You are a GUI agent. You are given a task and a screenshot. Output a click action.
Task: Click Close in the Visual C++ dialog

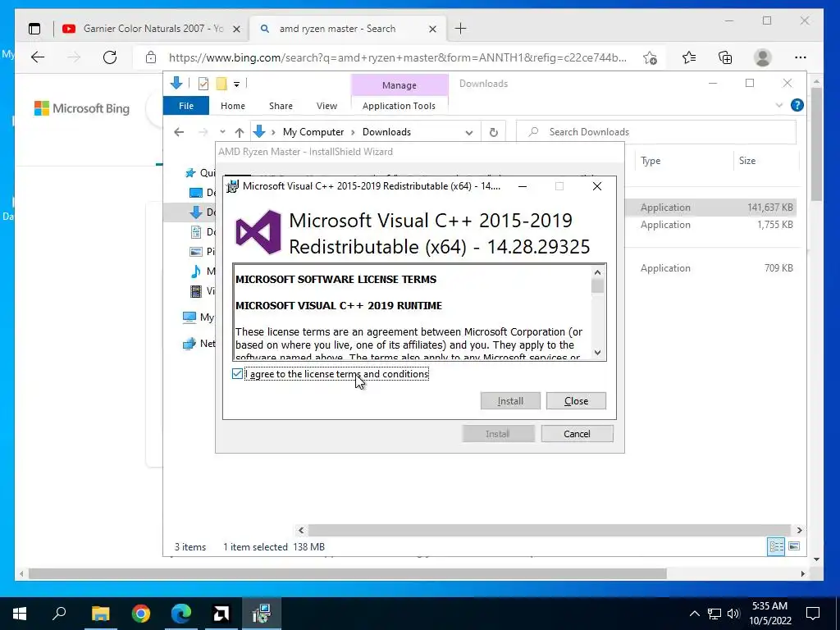pos(576,400)
